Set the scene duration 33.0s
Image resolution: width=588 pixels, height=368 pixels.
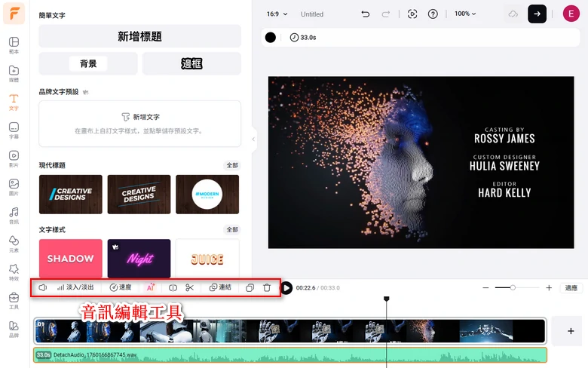303,38
